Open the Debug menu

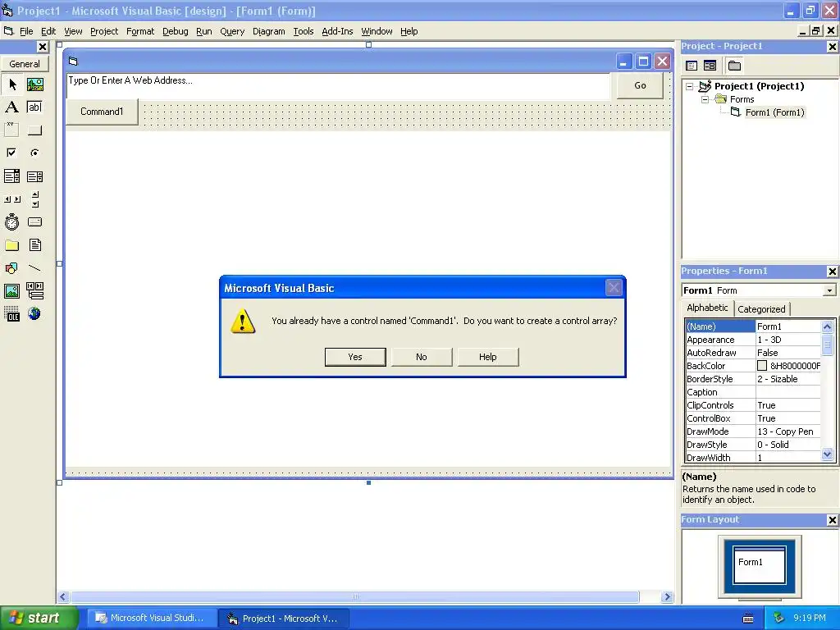point(176,32)
